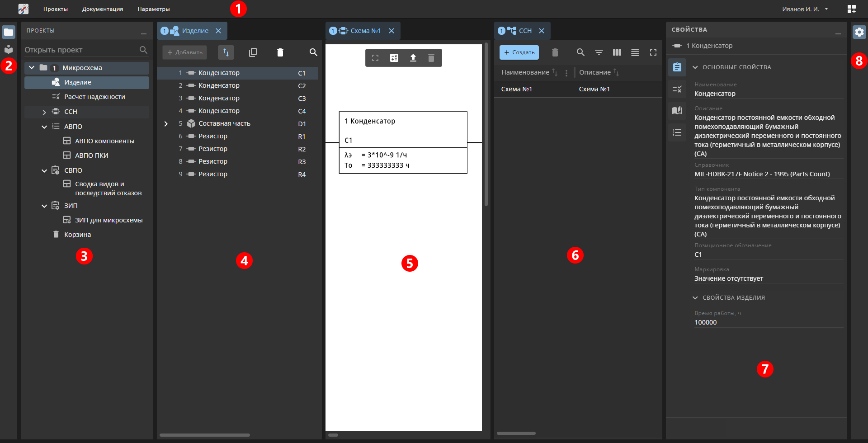Click the calculator icon in schema toolbar
The image size is (868, 443).
394,58
